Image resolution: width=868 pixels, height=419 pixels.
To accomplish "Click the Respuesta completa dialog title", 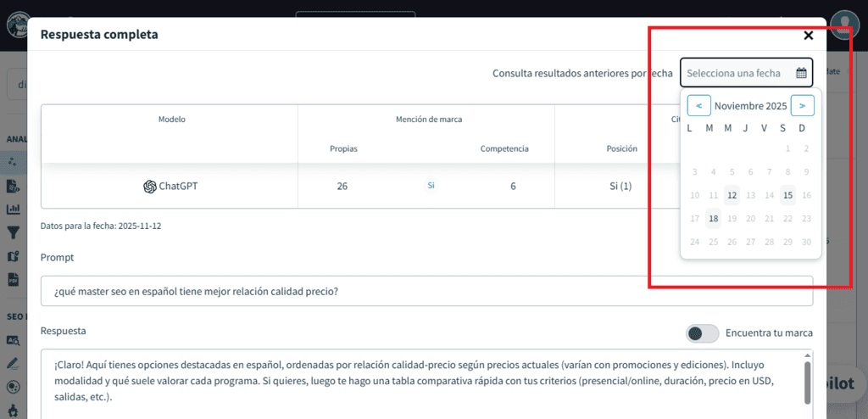I will coord(99,35).
